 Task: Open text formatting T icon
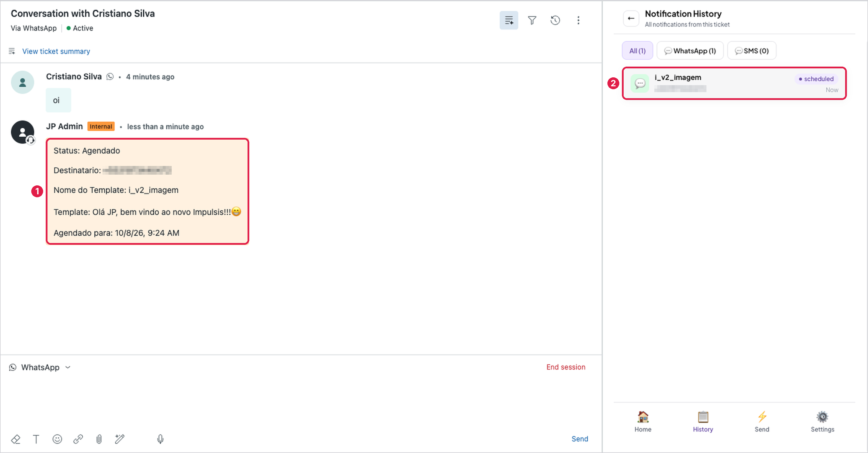coord(36,439)
